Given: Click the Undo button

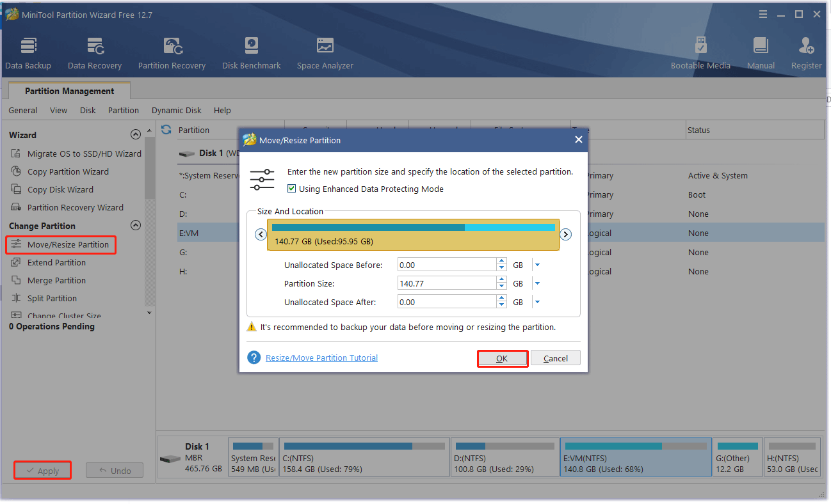Looking at the screenshot, I should click(x=115, y=471).
